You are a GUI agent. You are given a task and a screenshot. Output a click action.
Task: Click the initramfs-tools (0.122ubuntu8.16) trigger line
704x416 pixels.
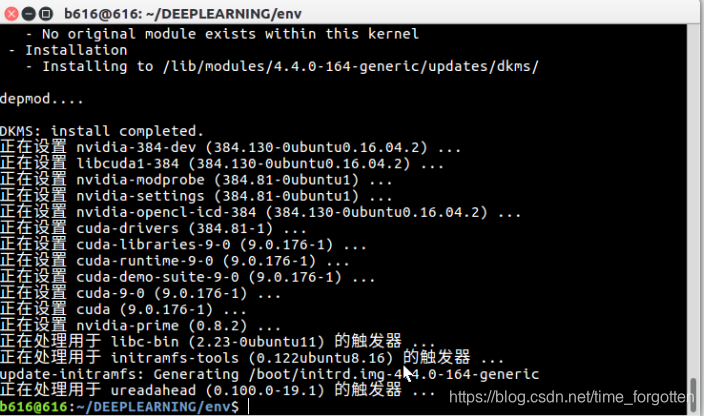pos(252,358)
